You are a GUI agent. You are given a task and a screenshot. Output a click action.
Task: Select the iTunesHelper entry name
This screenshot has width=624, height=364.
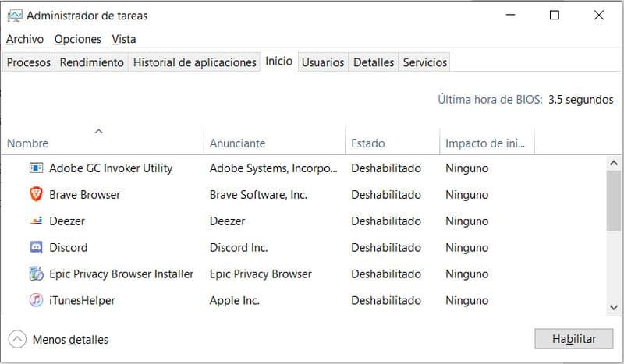[82, 300]
